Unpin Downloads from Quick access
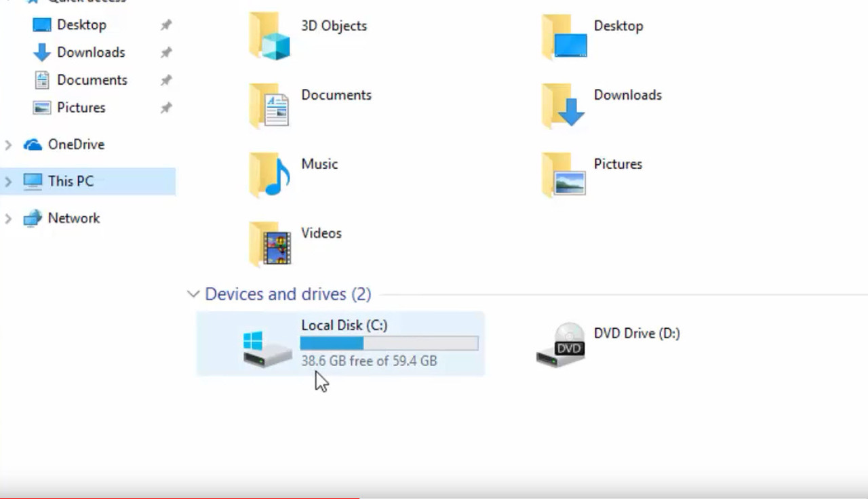The height and width of the screenshot is (499, 868). 165,52
